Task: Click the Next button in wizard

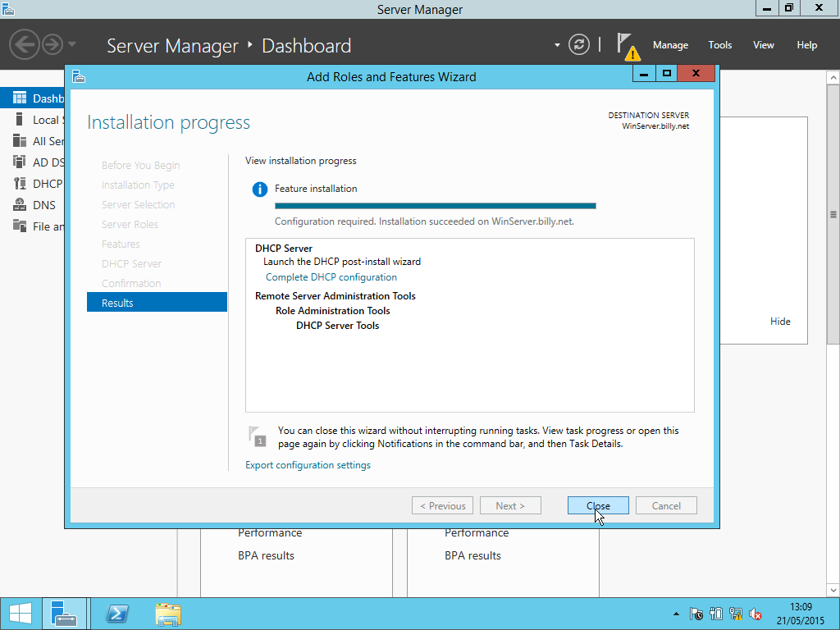Action: click(510, 505)
